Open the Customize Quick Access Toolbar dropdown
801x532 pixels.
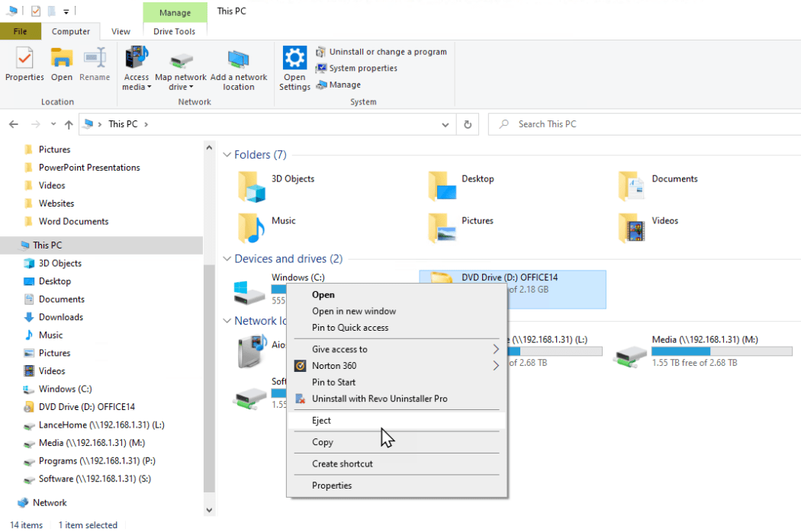(66, 11)
